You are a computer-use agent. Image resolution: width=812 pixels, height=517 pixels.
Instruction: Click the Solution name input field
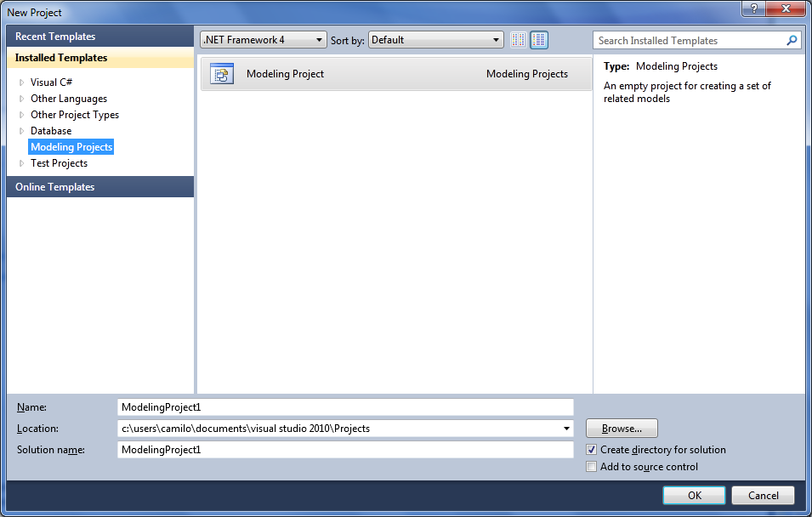pos(345,450)
